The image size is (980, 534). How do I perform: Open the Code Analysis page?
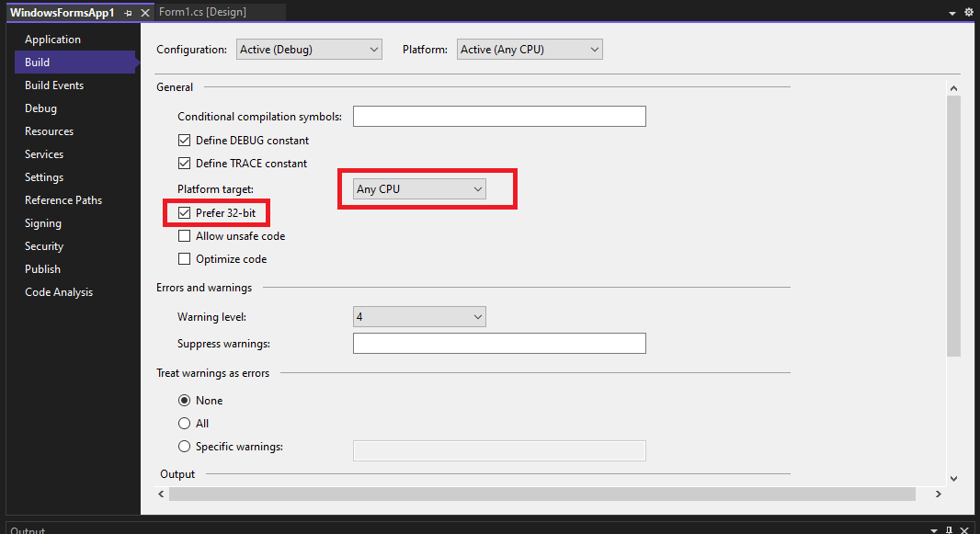[x=58, y=291]
